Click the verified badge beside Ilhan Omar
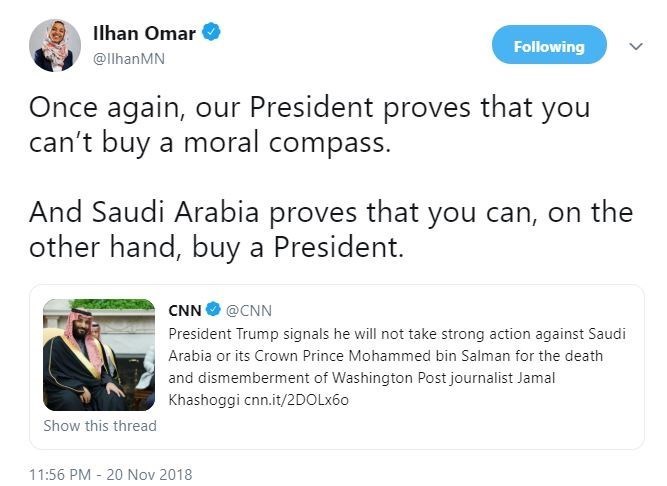 coord(211,34)
